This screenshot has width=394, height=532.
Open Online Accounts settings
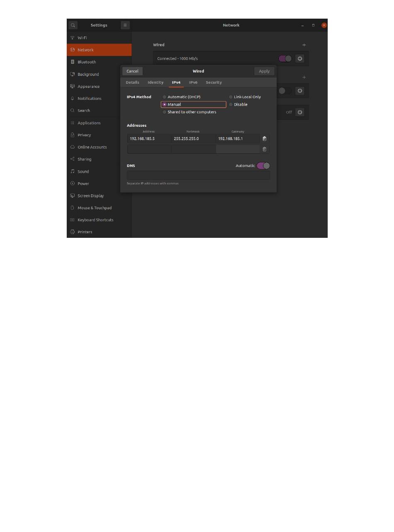(x=99, y=147)
